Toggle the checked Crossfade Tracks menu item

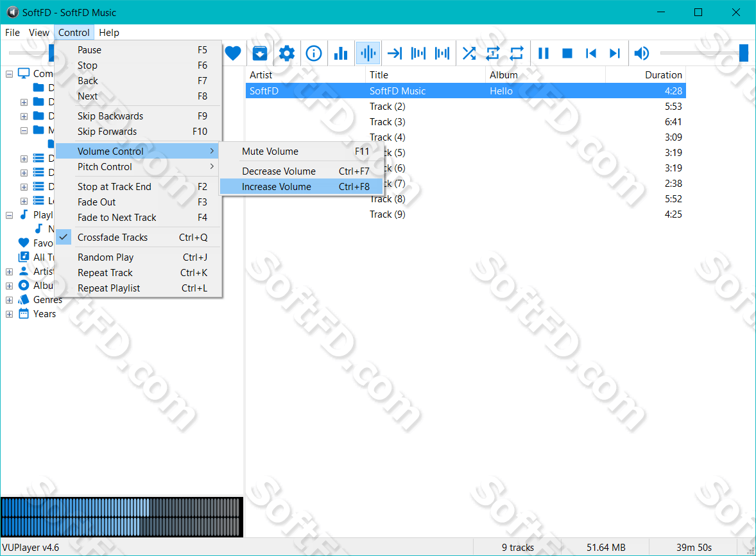(138, 238)
